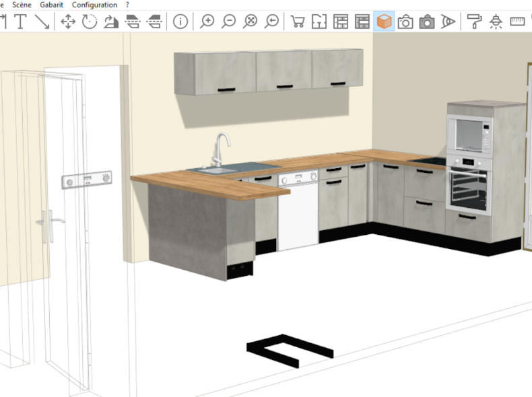The width and height of the screenshot is (532, 397).
Task: Click the curved-arrow tilt object icon
Action: (x=111, y=22)
